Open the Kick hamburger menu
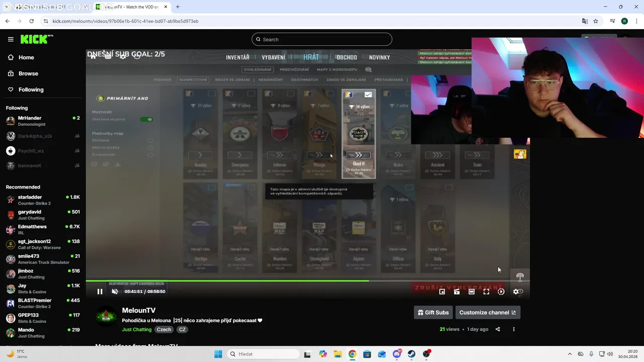 11,39
